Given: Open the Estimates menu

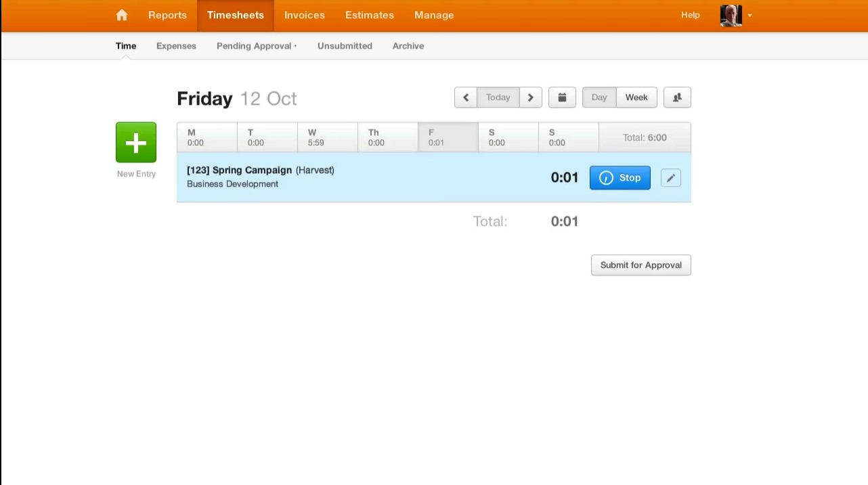Looking at the screenshot, I should (370, 15).
